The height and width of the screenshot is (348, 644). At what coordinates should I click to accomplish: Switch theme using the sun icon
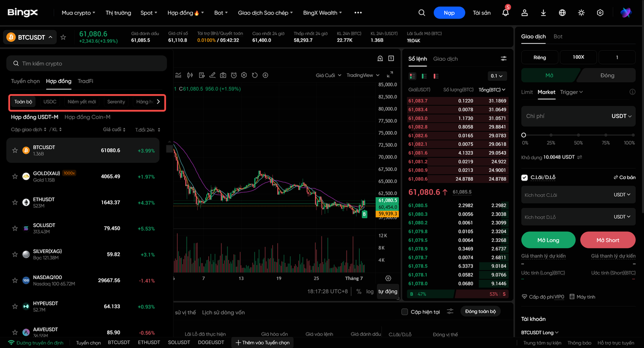pyautogui.click(x=581, y=13)
